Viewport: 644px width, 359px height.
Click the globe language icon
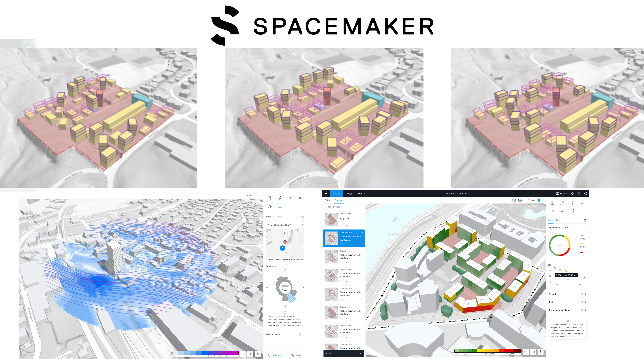pyautogui.click(x=585, y=194)
